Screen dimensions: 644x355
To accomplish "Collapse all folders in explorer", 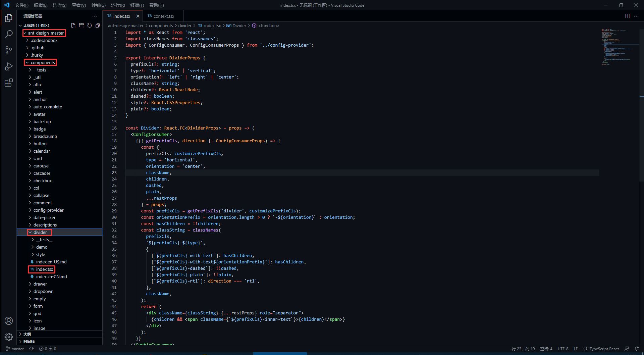I will point(98,26).
